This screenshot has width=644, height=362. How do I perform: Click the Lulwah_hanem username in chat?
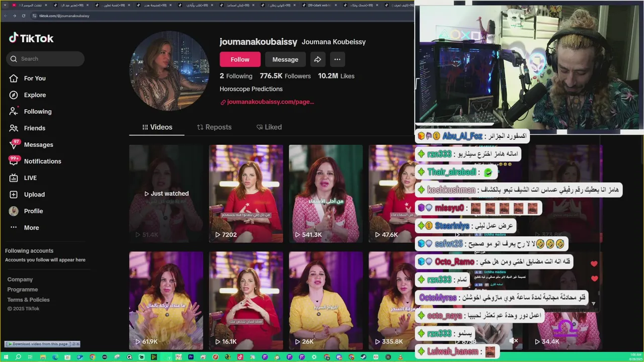(x=453, y=352)
